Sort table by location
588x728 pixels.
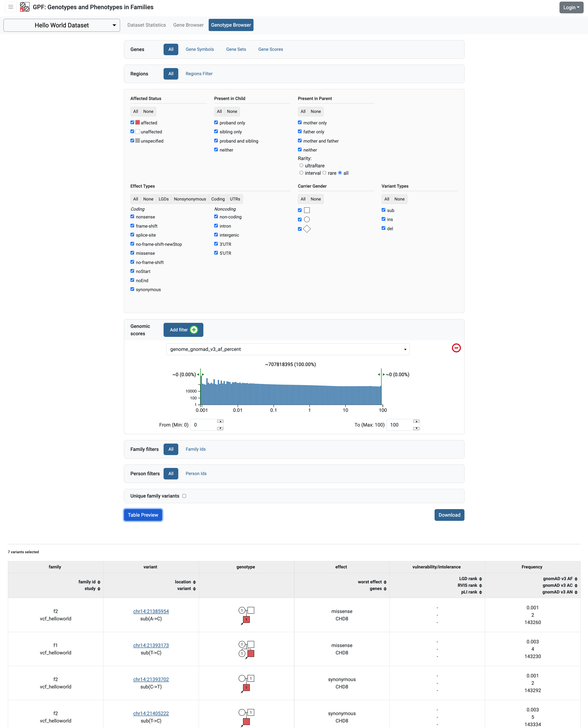click(x=194, y=582)
